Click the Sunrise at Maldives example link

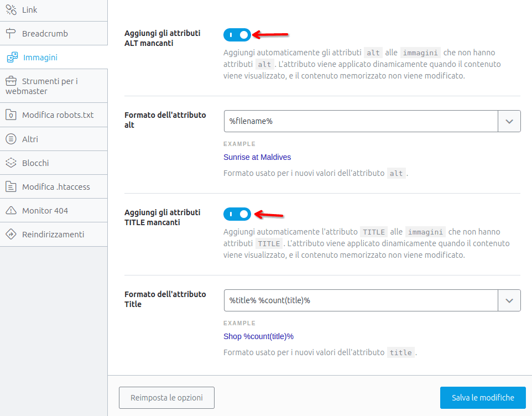click(257, 157)
